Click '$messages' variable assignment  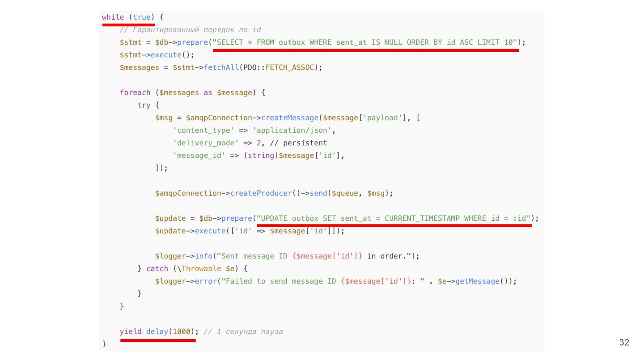(140, 67)
